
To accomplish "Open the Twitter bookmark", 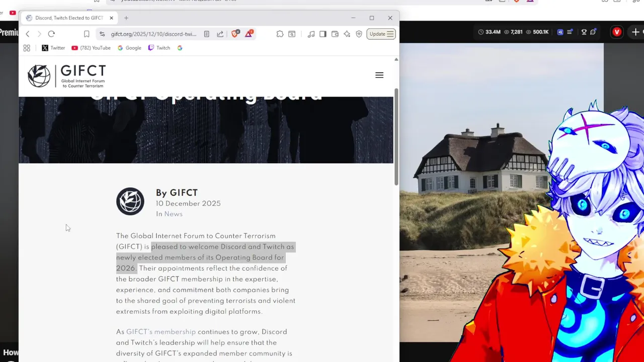I will [x=53, y=48].
